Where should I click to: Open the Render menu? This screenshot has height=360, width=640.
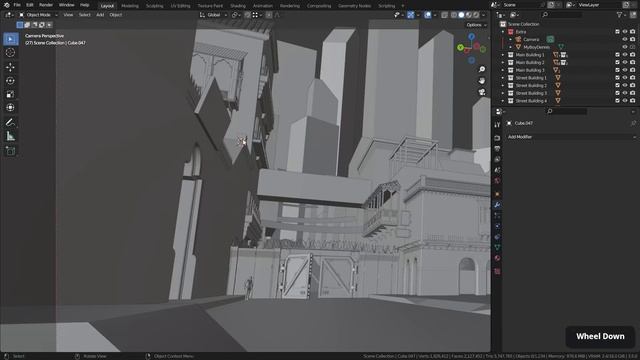pos(46,5)
